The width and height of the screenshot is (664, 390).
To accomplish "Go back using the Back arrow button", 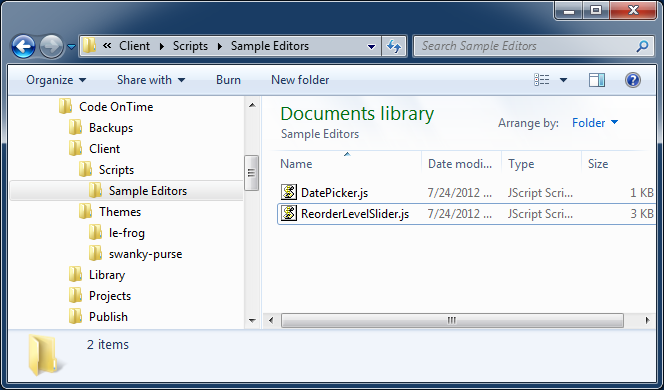I will (x=23, y=46).
